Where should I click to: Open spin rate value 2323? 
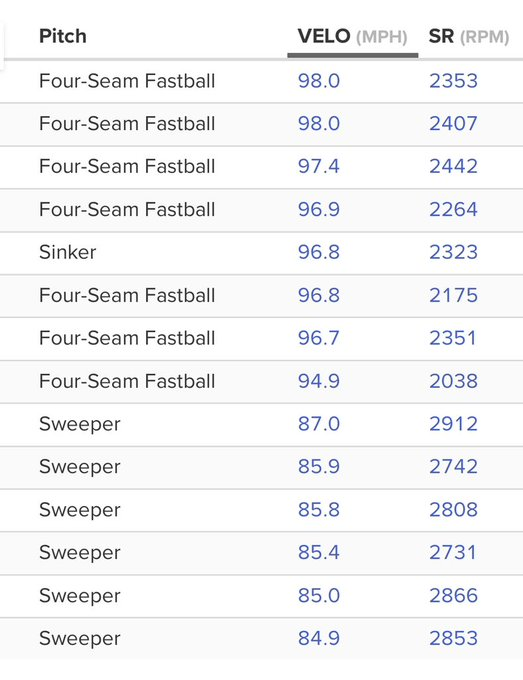click(453, 252)
